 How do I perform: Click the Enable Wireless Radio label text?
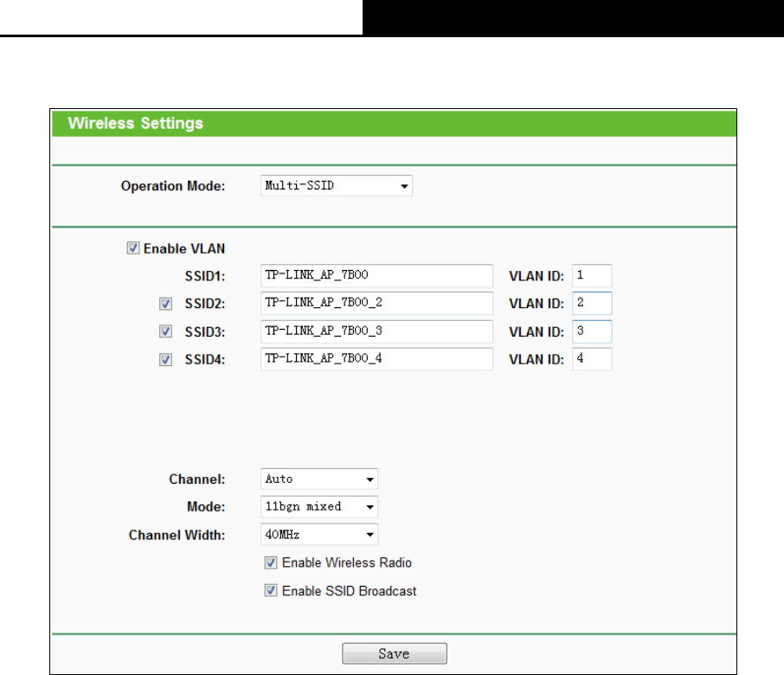pyautogui.click(x=347, y=563)
